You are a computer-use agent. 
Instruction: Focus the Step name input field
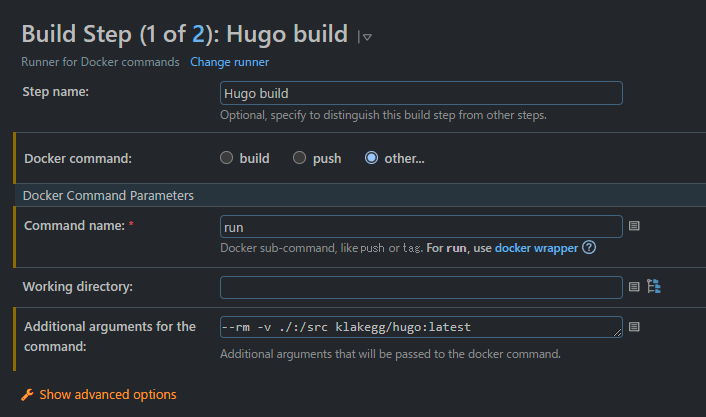point(421,93)
